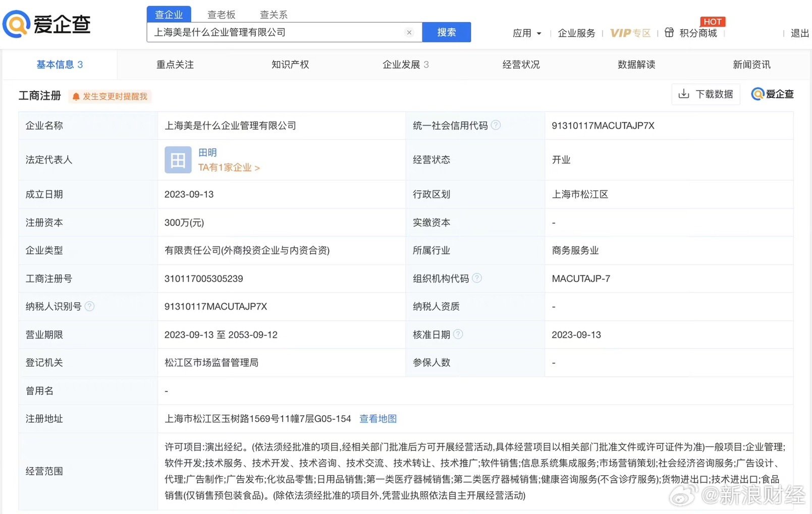Click 查看地图 next to the registered address
812x514 pixels.
click(x=378, y=419)
